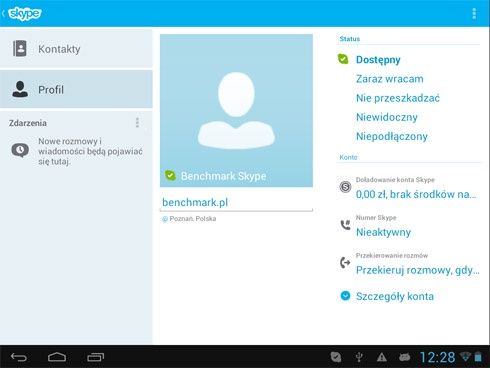Click the location icon beside Poznań
This screenshot has height=368, width=490.
tap(164, 219)
